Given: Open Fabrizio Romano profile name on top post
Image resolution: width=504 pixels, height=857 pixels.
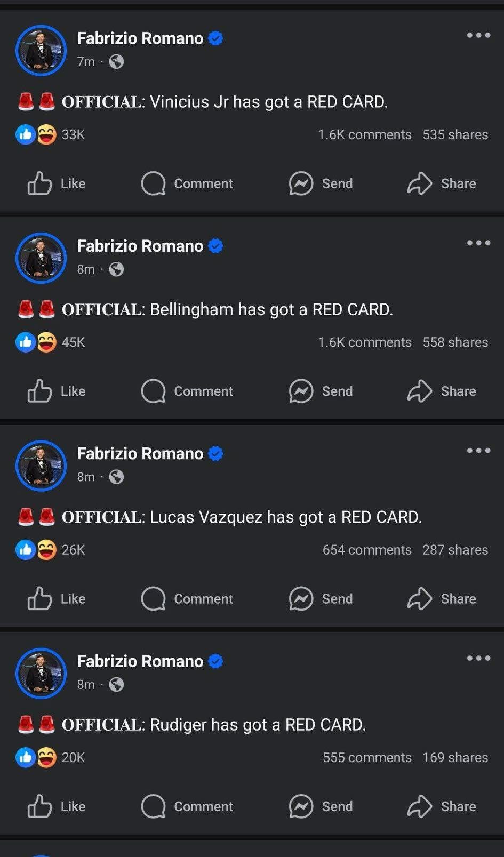Looking at the screenshot, I should [x=140, y=38].
